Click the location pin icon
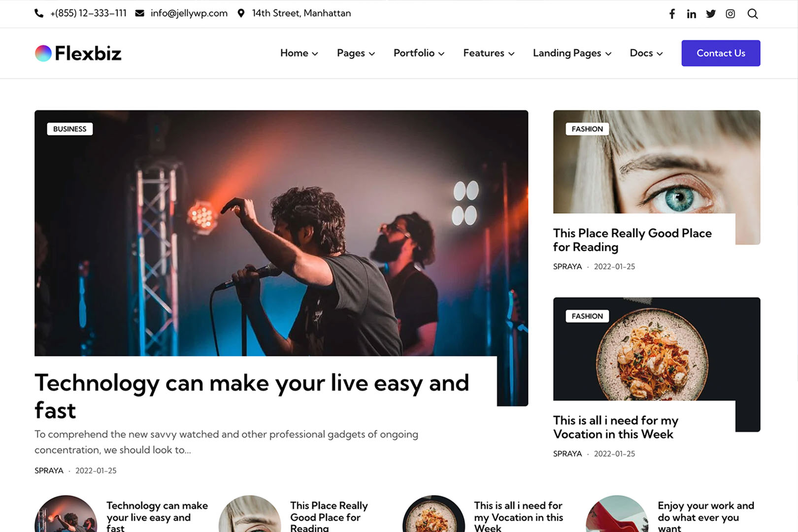 click(x=241, y=13)
